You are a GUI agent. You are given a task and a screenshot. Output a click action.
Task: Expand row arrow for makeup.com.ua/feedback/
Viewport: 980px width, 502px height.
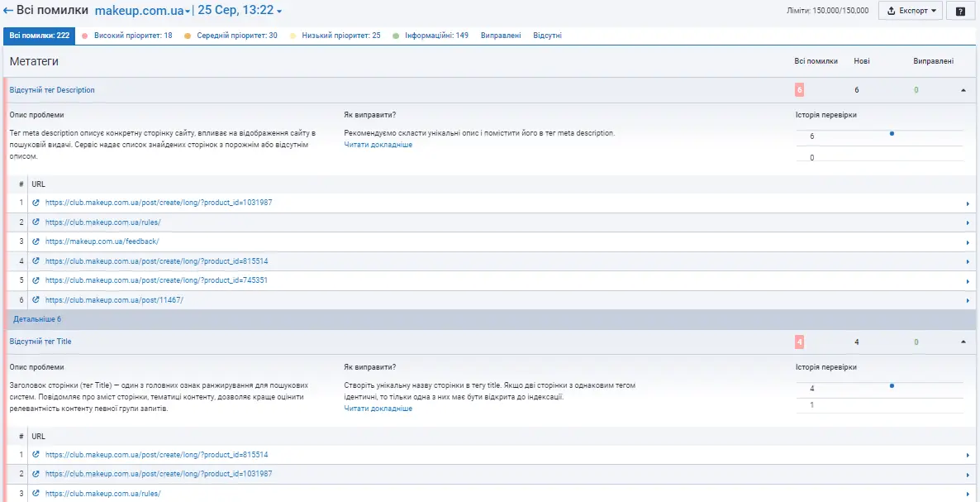[968, 242]
